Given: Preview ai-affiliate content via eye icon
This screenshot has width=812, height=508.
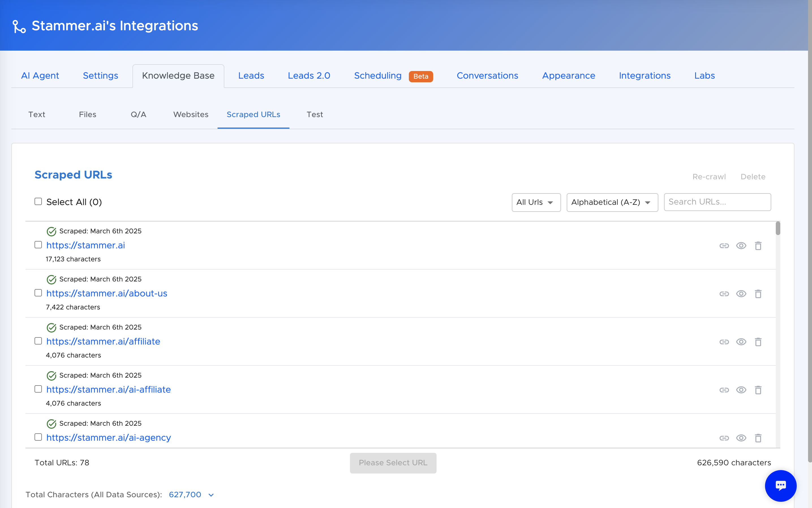Looking at the screenshot, I should (741, 390).
